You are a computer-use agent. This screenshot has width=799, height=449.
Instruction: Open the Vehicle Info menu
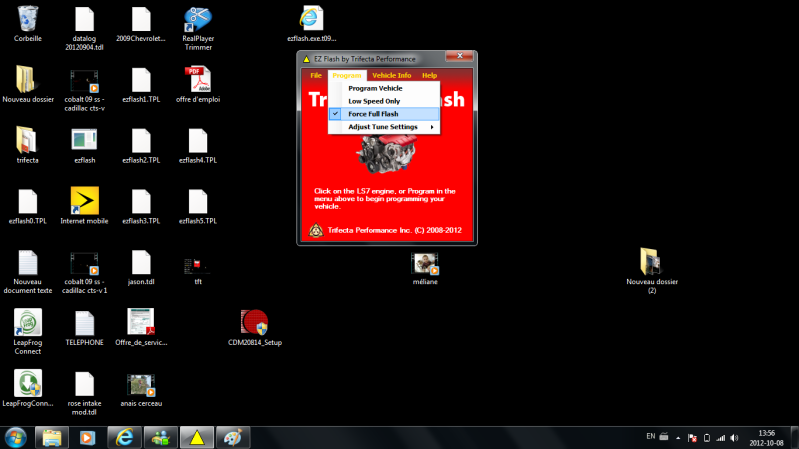(x=391, y=75)
